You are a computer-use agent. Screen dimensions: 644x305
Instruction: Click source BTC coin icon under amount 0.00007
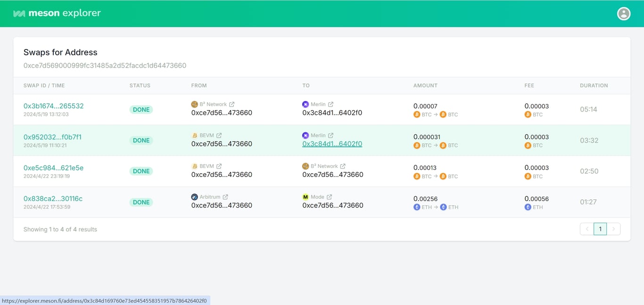[417, 115]
